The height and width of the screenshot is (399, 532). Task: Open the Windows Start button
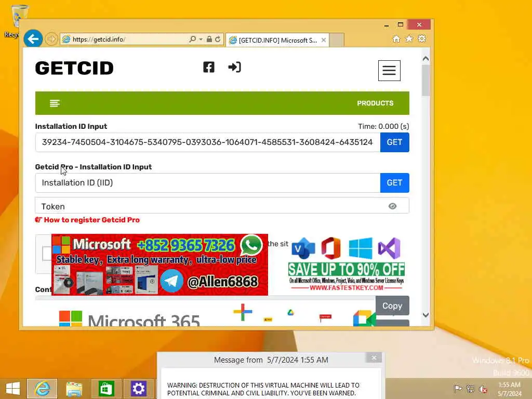(13, 389)
